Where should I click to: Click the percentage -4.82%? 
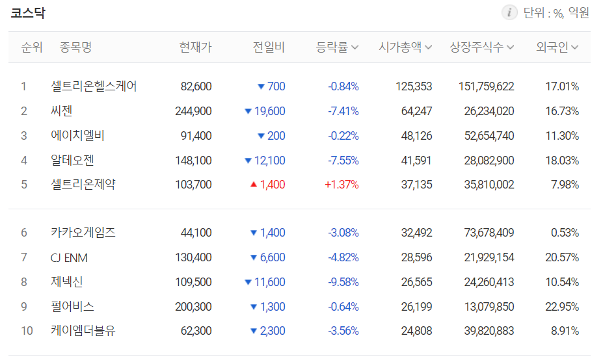point(343,257)
